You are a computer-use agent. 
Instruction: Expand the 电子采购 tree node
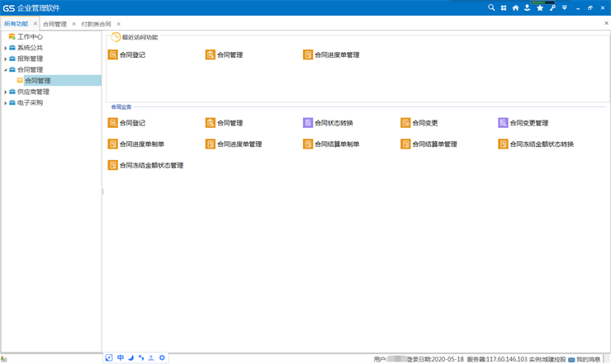pos(5,103)
